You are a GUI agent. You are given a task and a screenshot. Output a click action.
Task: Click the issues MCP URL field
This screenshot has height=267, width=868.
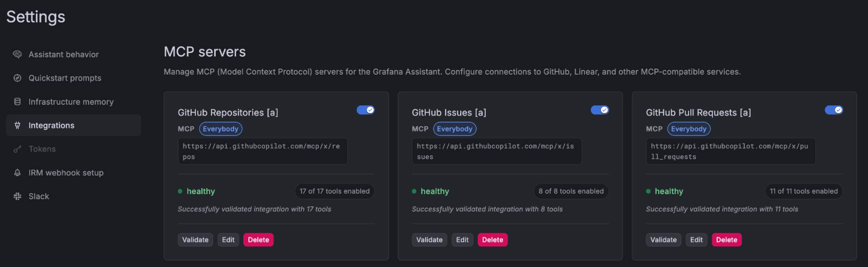pyautogui.click(x=497, y=152)
